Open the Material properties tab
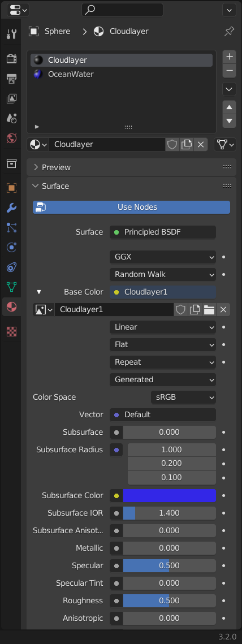Viewport: 242px width, 644px height. 11,307
